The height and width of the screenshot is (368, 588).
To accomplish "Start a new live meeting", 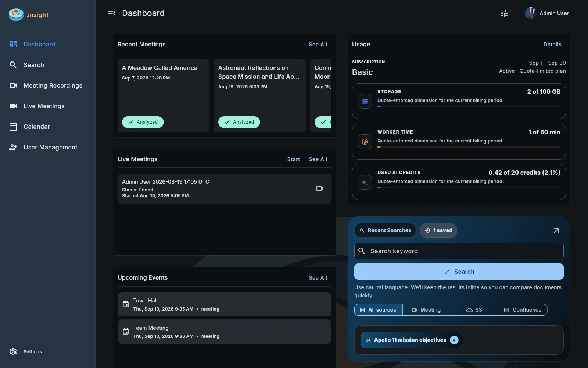I will 294,159.
